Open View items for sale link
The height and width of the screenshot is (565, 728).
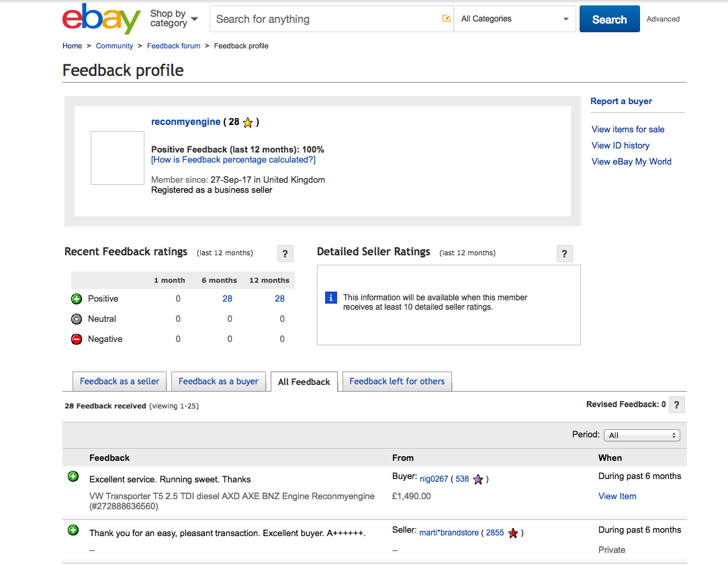pos(628,130)
